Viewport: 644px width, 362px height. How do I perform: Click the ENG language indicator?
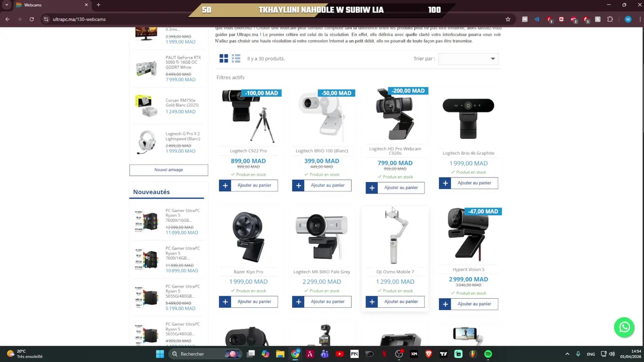tap(591, 354)
